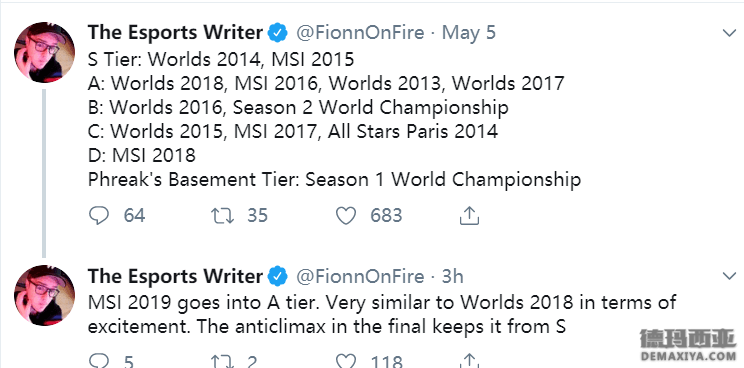View the 64 replies count
The width and height of the screenshot is (744, 368).
(134, 216)
